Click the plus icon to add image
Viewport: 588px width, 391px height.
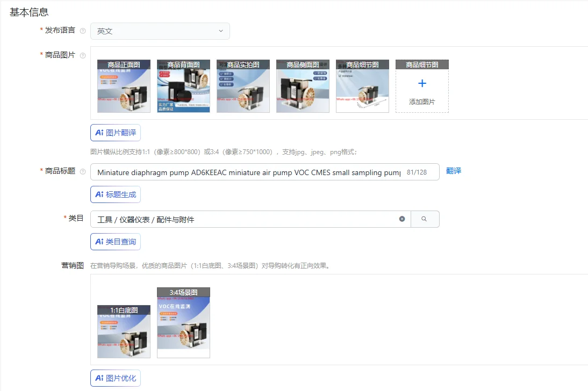[x=422, y=83]
